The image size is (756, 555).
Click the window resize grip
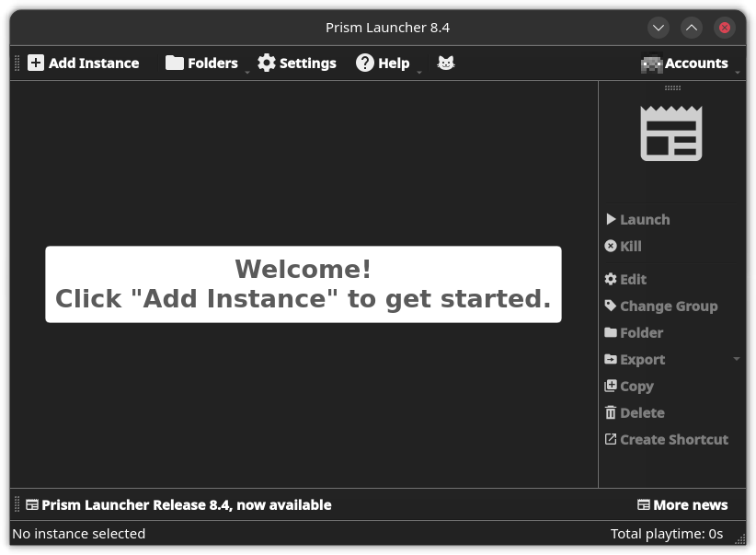[740, 539]
